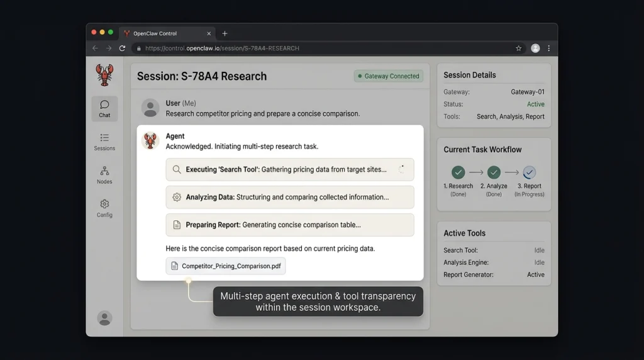Close the OpenClaw Control tab
644x360 pixels.
pos(209,34)
